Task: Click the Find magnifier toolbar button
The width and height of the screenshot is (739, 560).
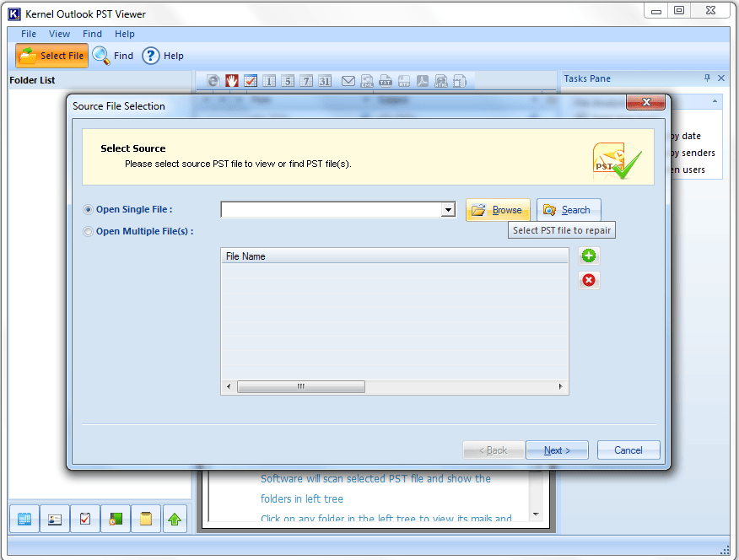Action: [x=113, y=56]
